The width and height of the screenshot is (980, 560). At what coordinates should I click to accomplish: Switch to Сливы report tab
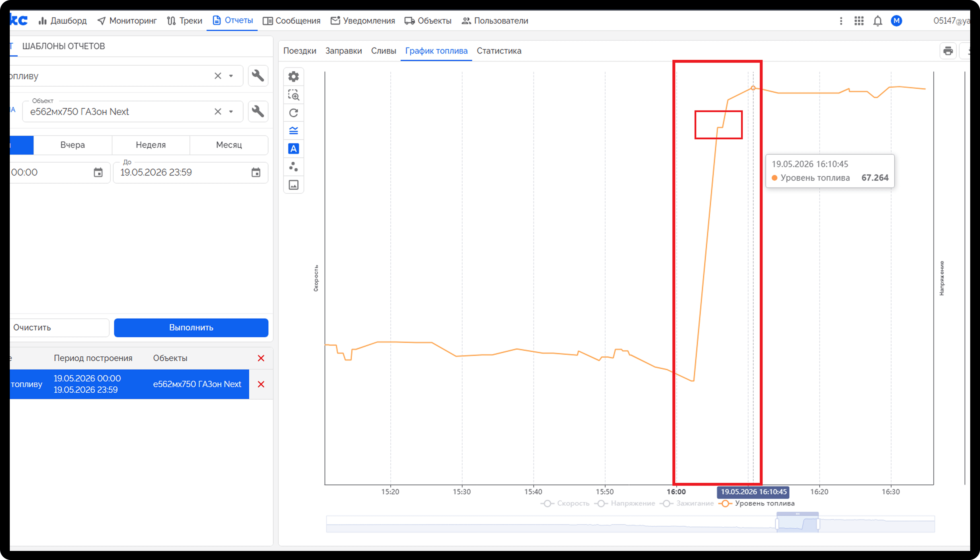(x=384, y=51)
